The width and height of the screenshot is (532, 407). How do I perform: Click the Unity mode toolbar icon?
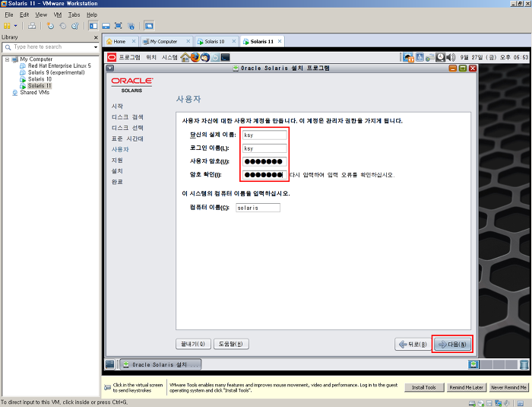coord(131,26)
